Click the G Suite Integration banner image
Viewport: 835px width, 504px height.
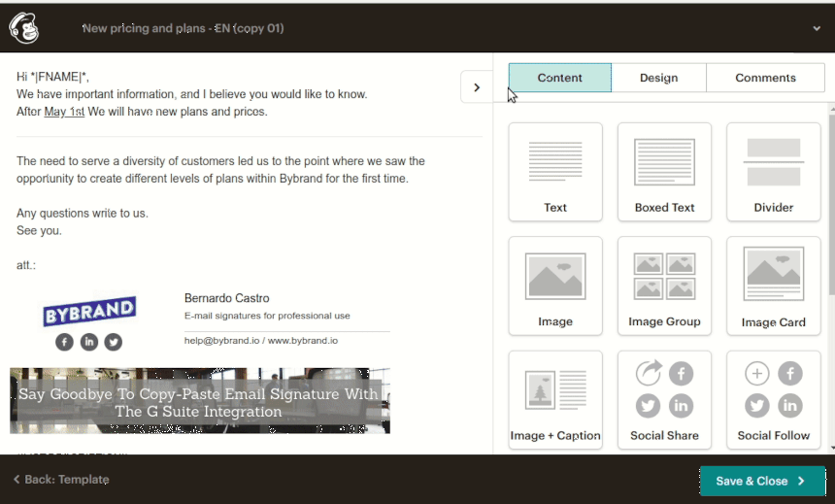[200, 400]
